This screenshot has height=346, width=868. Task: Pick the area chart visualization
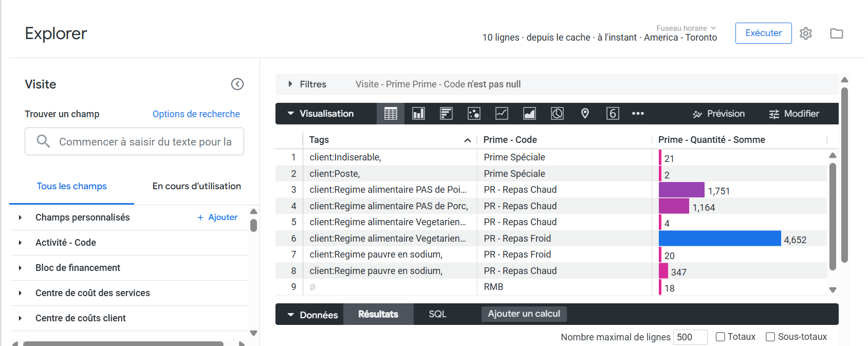(x=529, y=114)
